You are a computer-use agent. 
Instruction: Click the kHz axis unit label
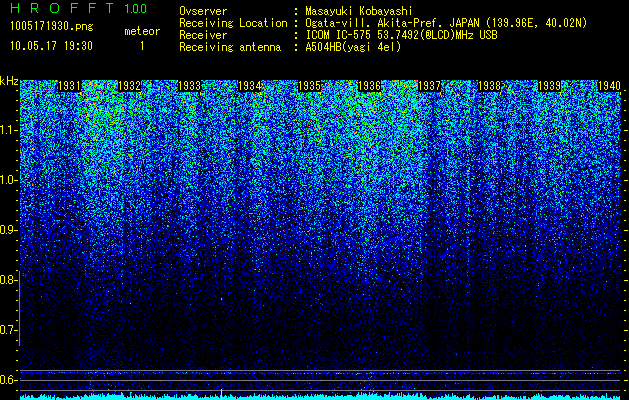pos(9,81)
